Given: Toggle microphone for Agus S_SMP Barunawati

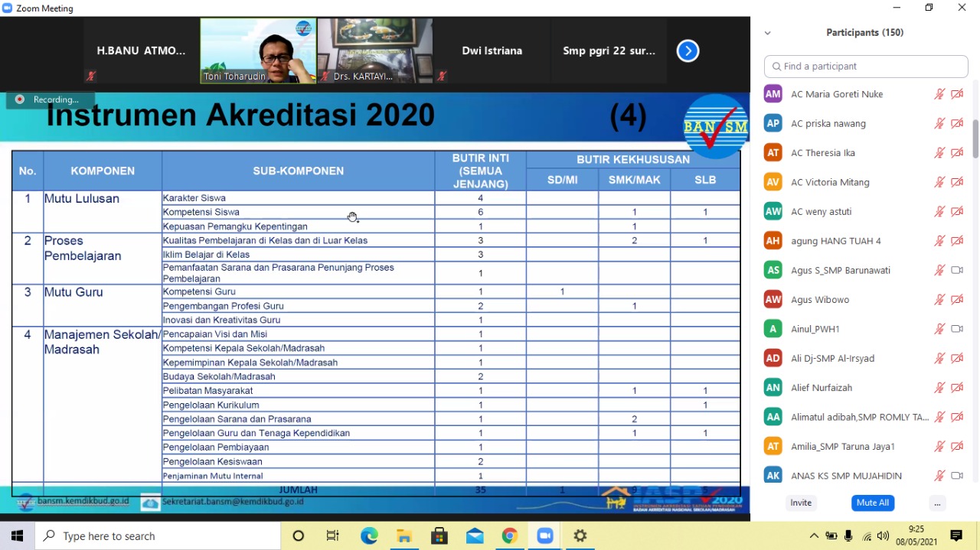Looking at the screenshot, I should (939, 270).
